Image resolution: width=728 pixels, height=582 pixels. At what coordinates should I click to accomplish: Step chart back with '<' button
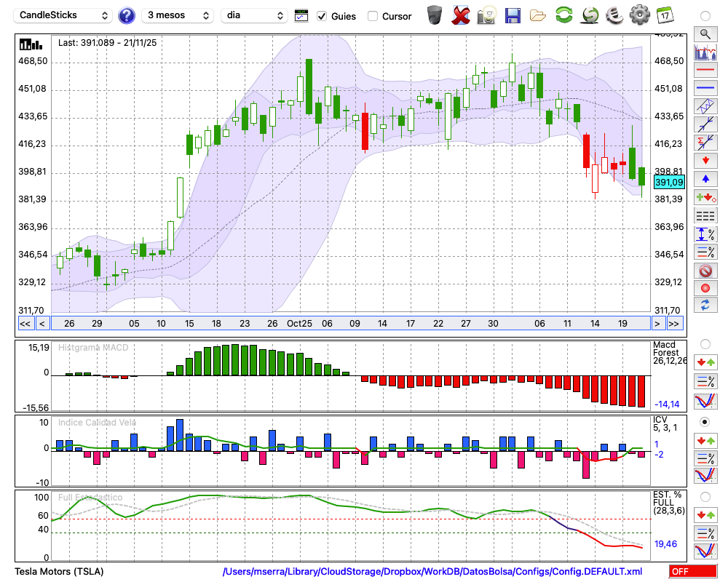coord(41,324)
